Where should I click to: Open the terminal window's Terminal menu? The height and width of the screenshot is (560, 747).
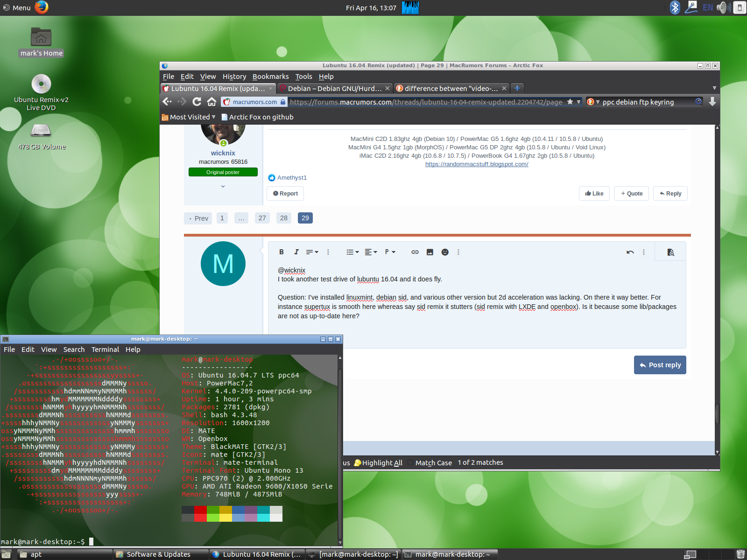click(105, 350)
